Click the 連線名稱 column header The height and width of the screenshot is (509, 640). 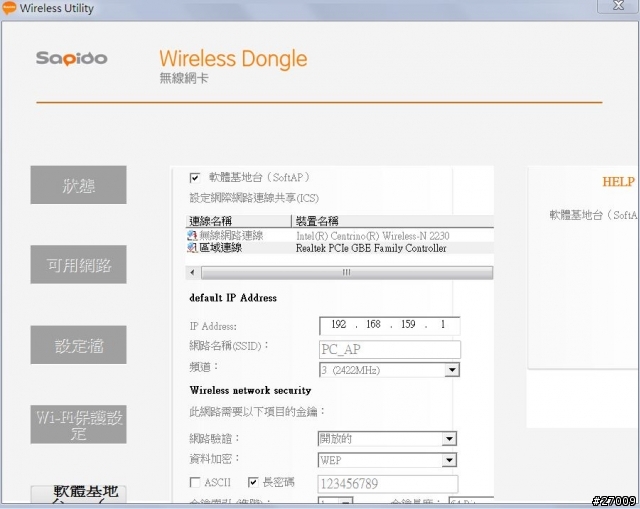[238, 221]
